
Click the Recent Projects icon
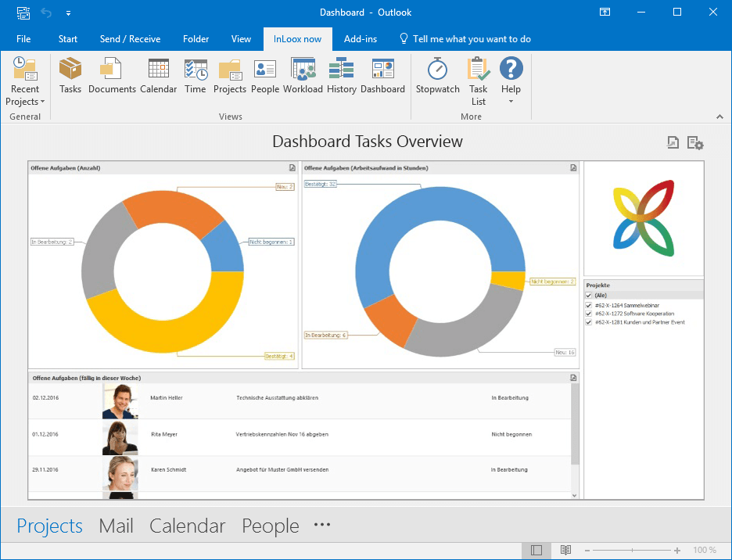(x=25, y=69)
